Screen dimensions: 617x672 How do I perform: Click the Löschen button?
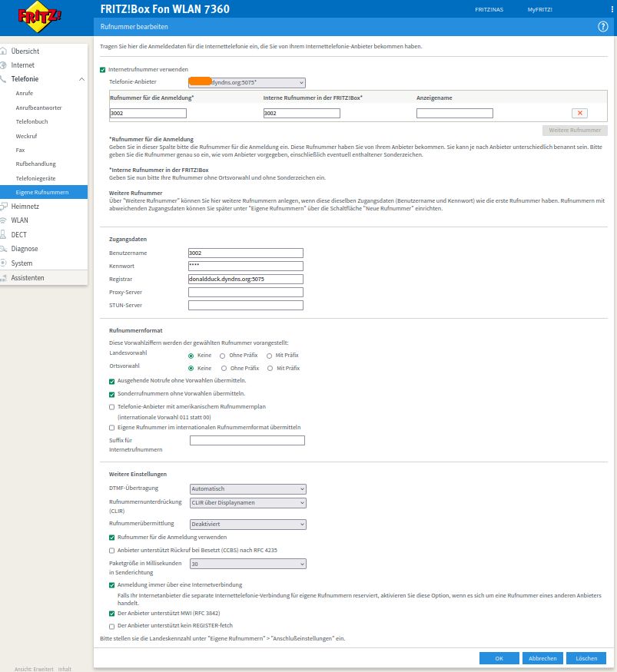(585, 658)
